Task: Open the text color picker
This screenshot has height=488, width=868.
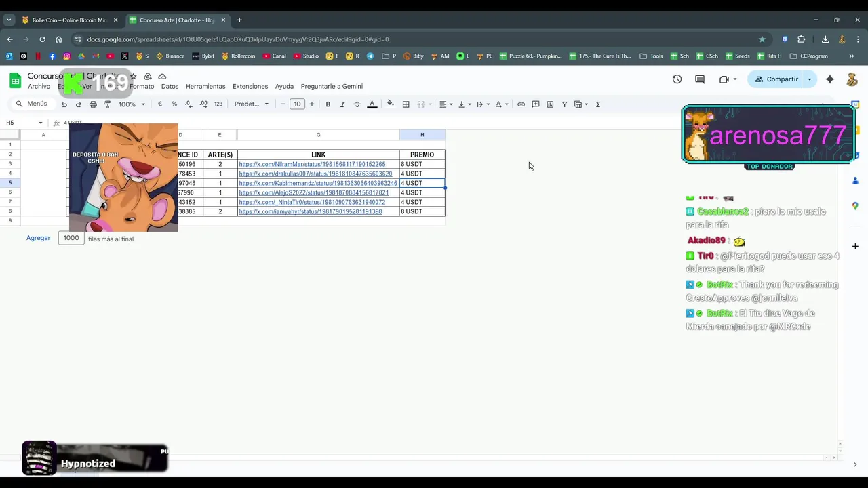Action: click(x=372, y=104)
